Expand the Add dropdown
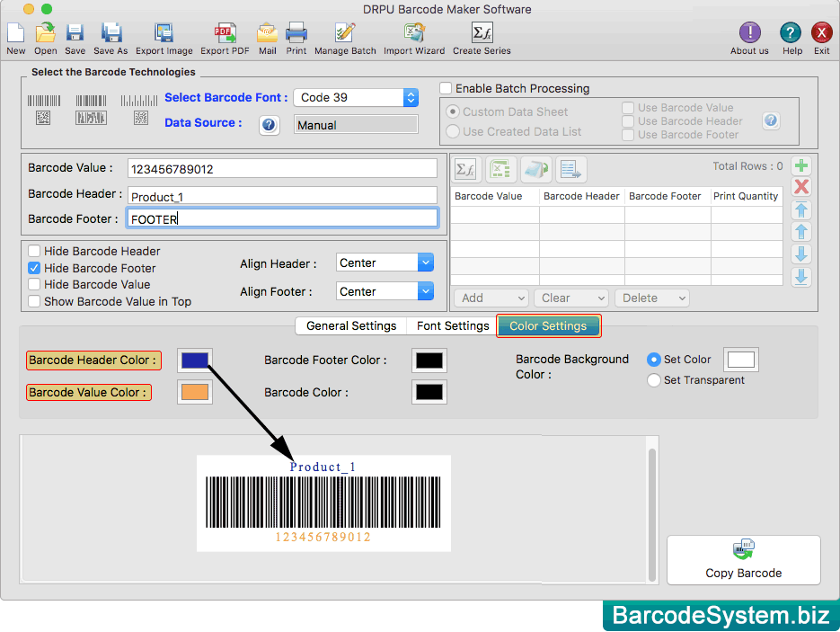The width and height of the screenshot is (840, 632). pos(491,298)
